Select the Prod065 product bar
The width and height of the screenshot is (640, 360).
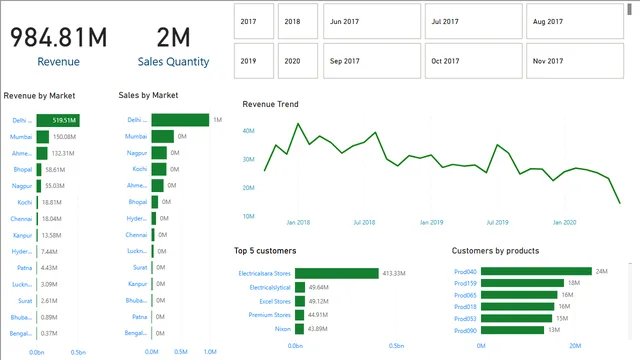tap(519, 295)
